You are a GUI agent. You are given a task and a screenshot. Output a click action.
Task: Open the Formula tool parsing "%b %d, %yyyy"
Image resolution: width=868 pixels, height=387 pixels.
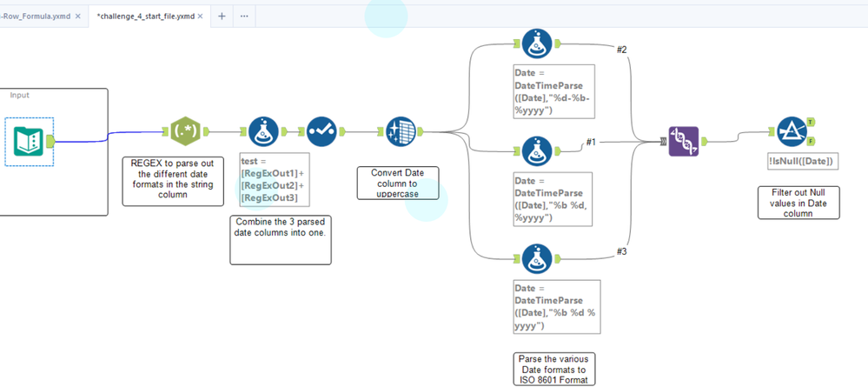point(536,150)
